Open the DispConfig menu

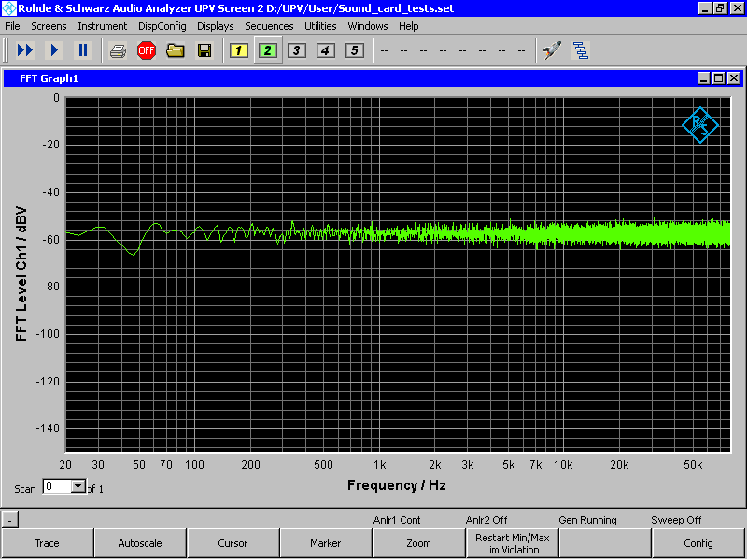pos(162,26)
